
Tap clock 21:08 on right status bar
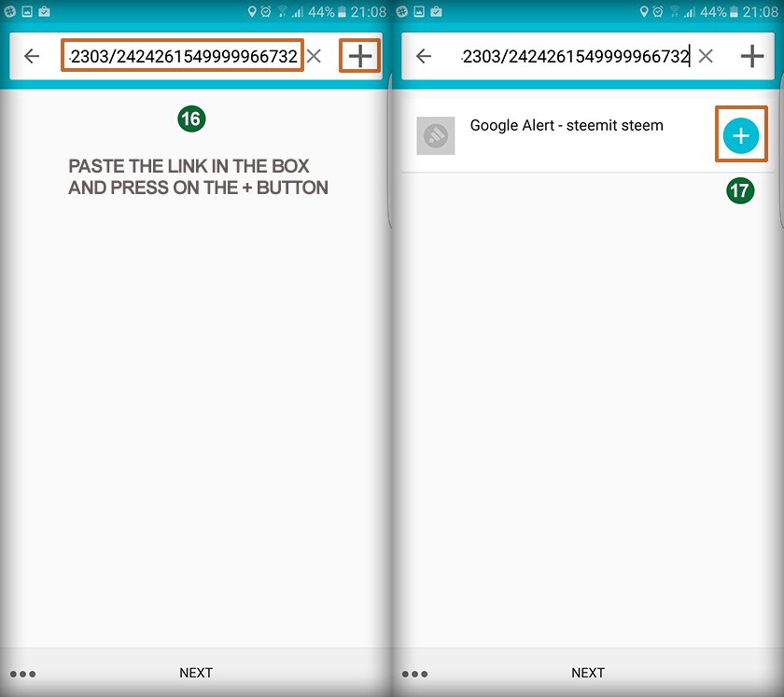click(x=760, y=11)
